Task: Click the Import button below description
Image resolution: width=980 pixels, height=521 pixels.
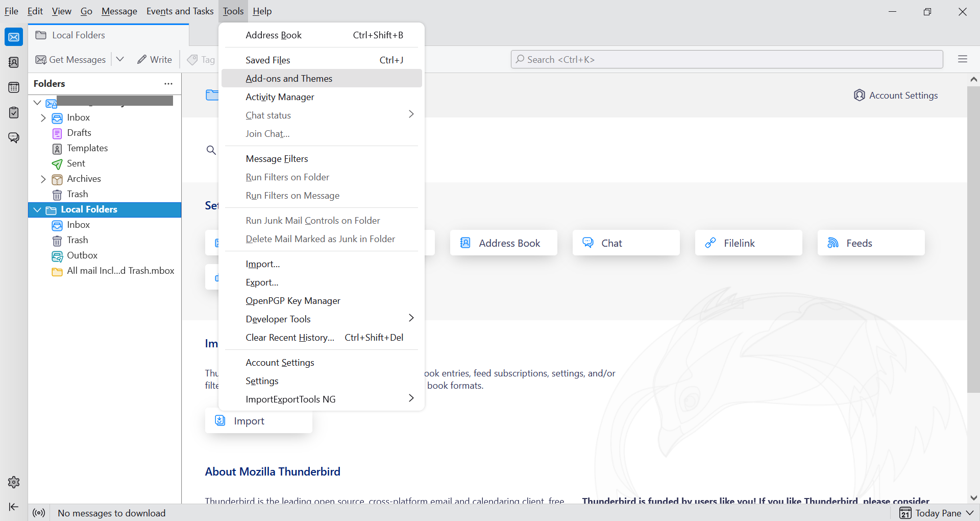Action: [x=259, y=421]
